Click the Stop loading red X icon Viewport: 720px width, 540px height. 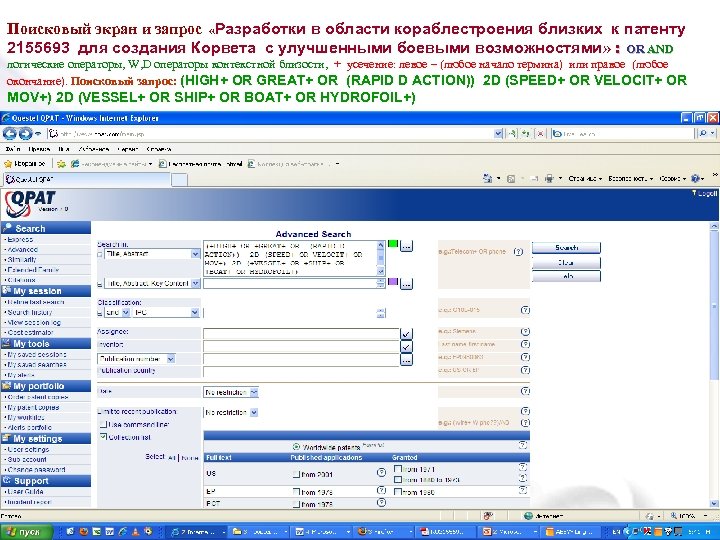[x=541, y=134]
